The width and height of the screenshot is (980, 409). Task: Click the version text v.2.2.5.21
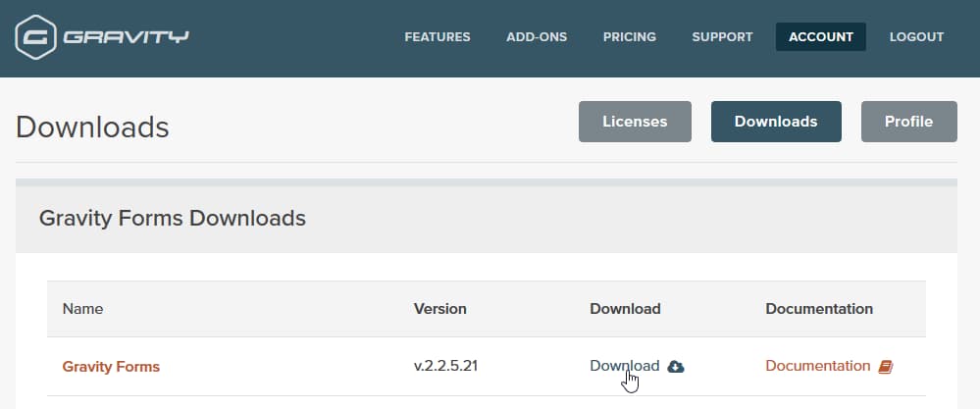pyautogui.click(x=445, y=366)
